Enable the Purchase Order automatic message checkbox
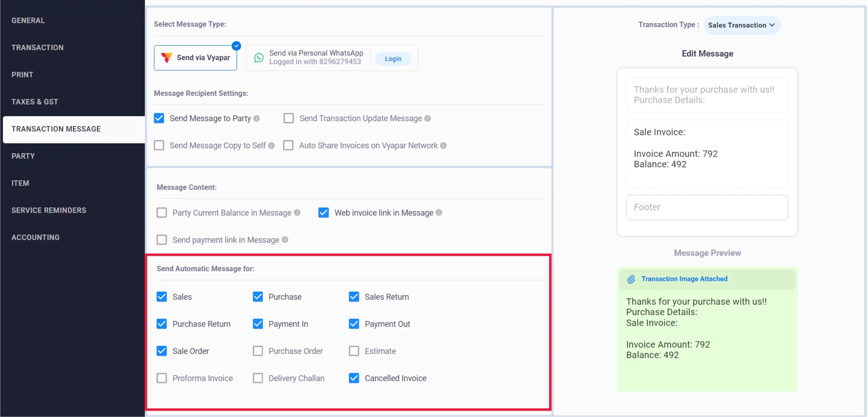 pos(258,351)
